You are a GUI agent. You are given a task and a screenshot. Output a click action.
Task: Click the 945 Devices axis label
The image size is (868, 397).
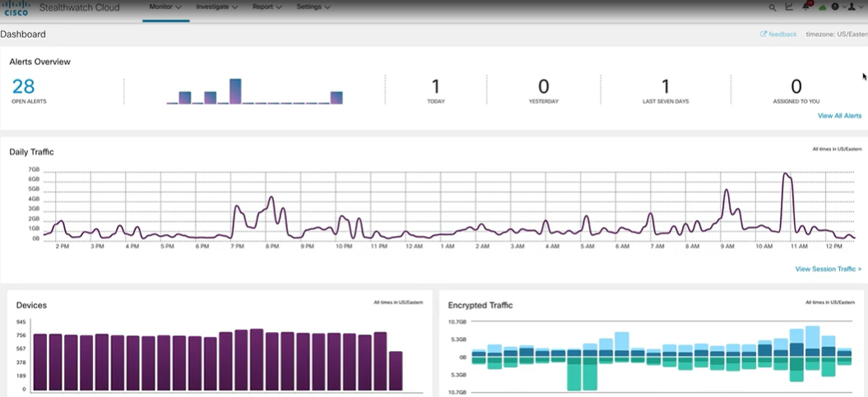(x=21, y=322)
